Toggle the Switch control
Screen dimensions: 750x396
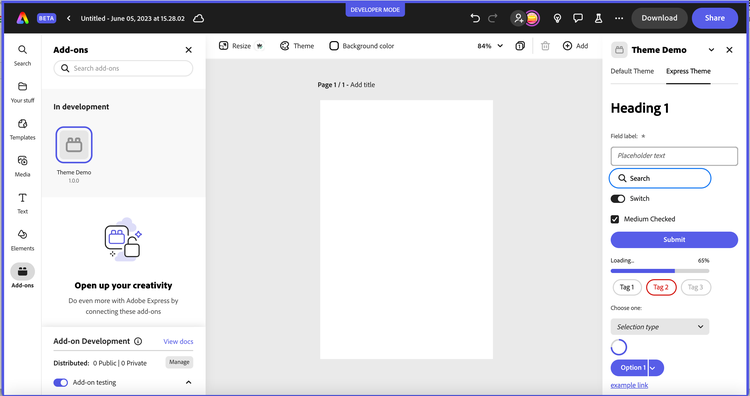click(x=618, y=198)
